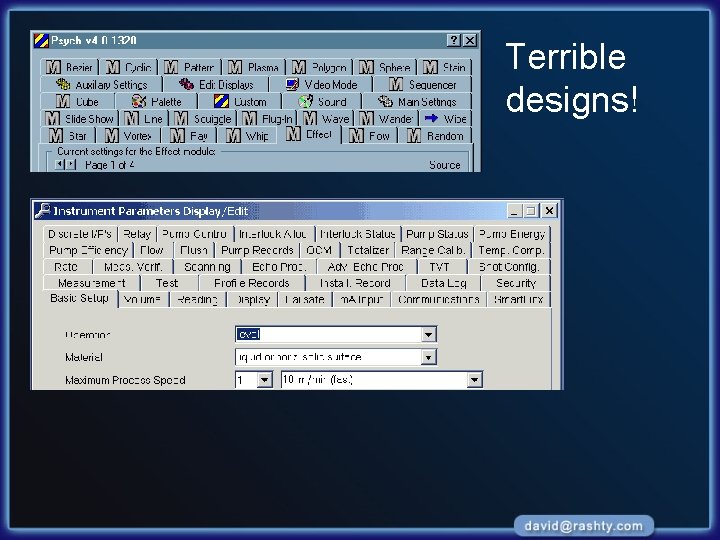Select the Pump Records tab

point(257,250)
